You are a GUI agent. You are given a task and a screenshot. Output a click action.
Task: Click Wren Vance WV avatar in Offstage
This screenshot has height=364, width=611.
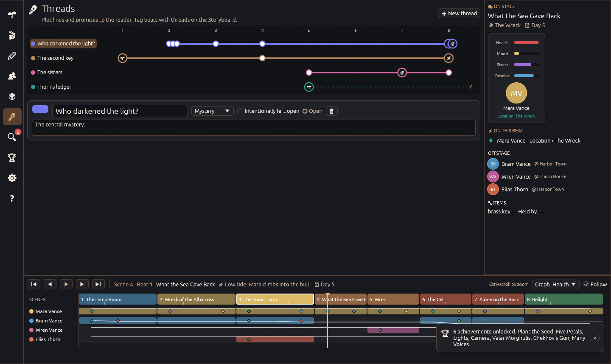coord(493,176)
